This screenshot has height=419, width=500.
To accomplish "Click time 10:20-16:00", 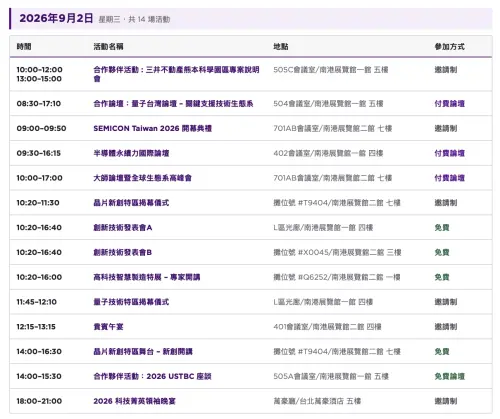I will (39, 277).
